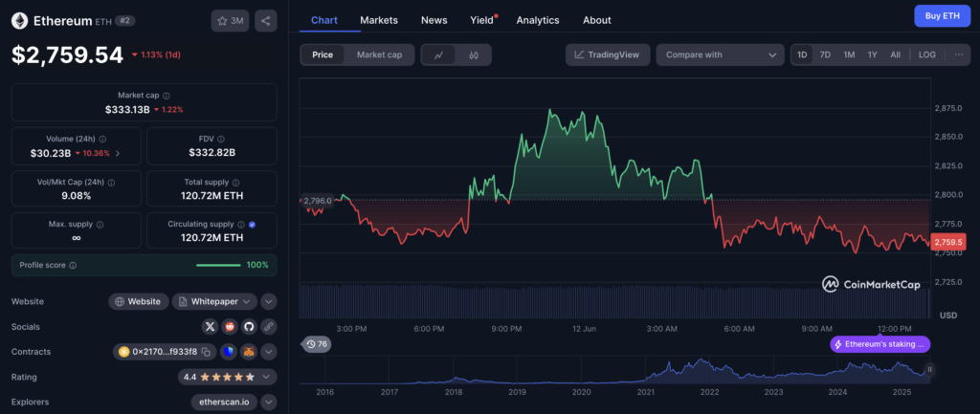Expand more website links chevron
This screenshot has height=414, width=980.
point(269,301)
